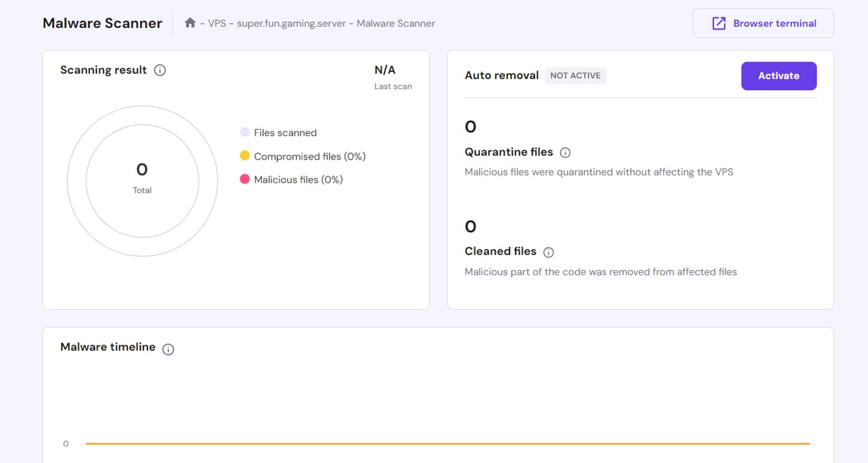Click the NOT ACTIVE status badge

pos(575,75)
